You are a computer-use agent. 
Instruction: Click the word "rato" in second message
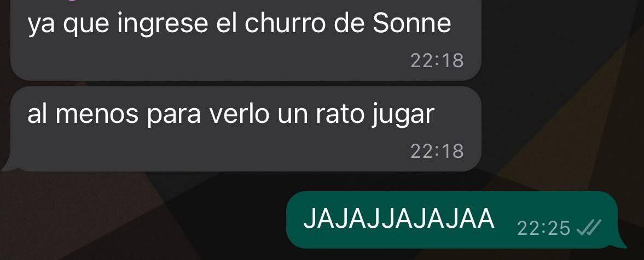(x=339, y=114)
